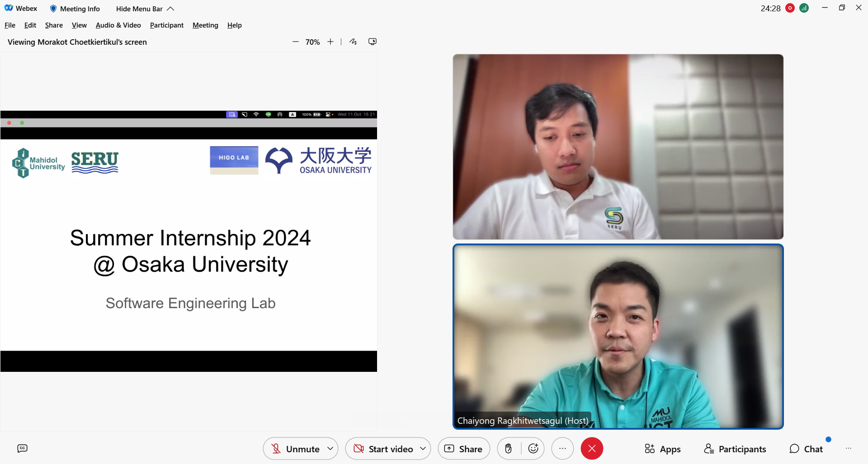Click the green network statistics icon
The width and height of the screenshot is (868, 464).
[x=804, y=8]
